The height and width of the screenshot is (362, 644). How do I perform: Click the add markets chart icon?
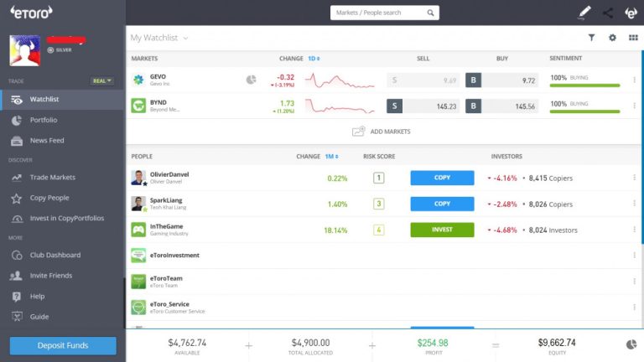359,131
